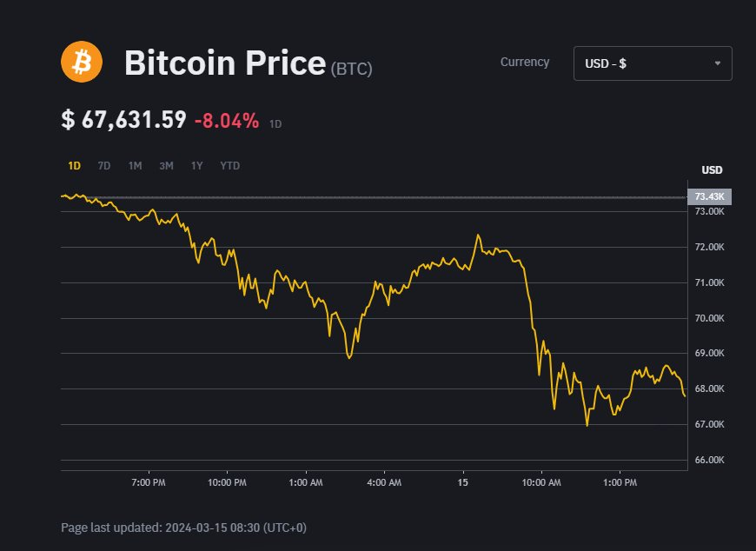Click the -8.04% change percentage

click(x=226, y=121)
